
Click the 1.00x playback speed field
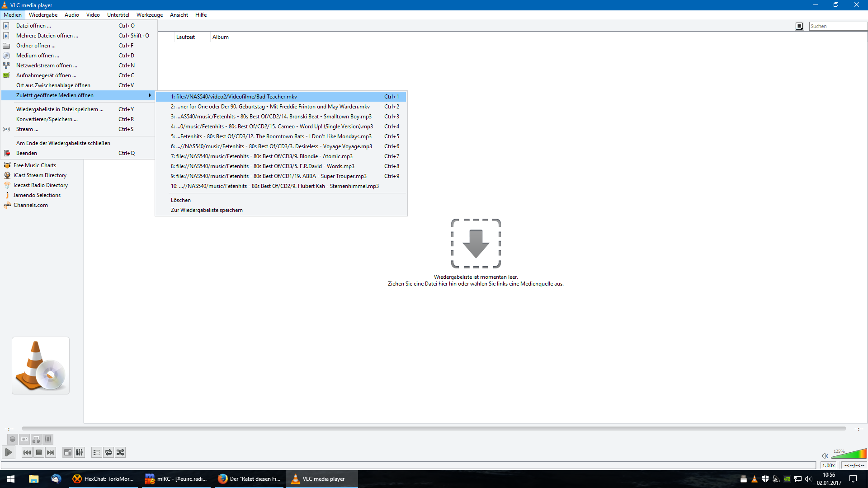coord(829,465)
